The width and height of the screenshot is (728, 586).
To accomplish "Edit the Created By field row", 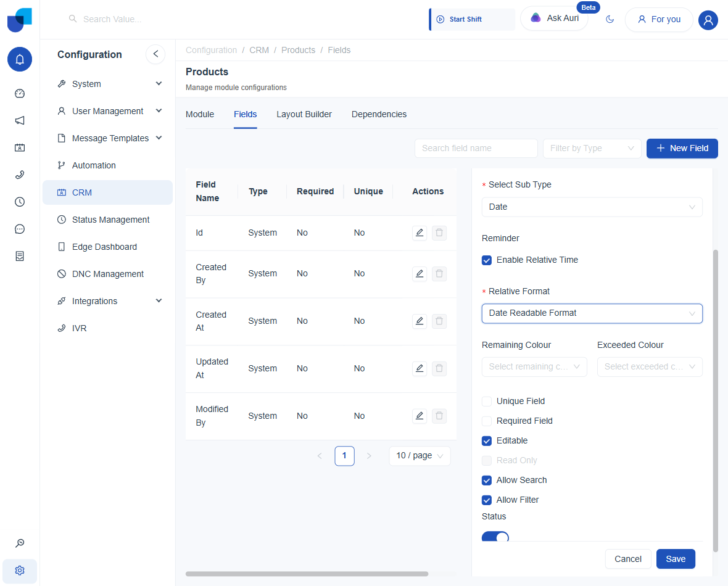I will pos(420,273).
